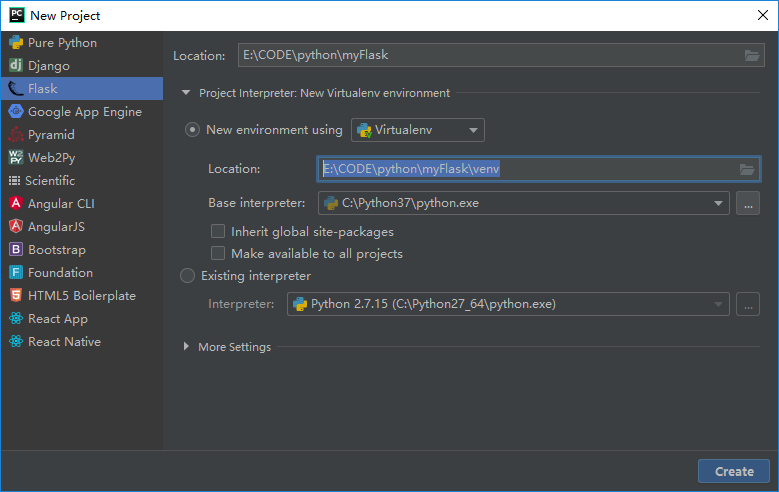Browse folder for project Location
Image resolution: width=779 pixels, height=492 pixels.
[752, 56]
